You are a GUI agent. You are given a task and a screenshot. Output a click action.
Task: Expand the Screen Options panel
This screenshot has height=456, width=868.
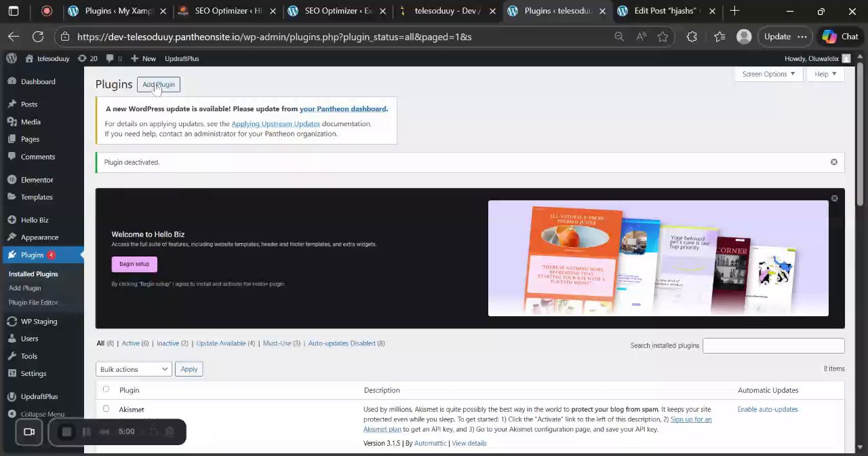(x=768, y=74)
